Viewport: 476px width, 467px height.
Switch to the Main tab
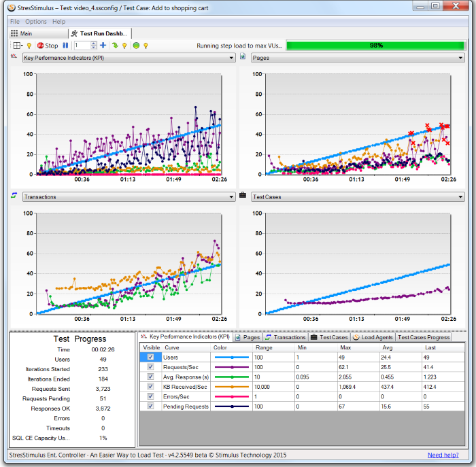39,33
